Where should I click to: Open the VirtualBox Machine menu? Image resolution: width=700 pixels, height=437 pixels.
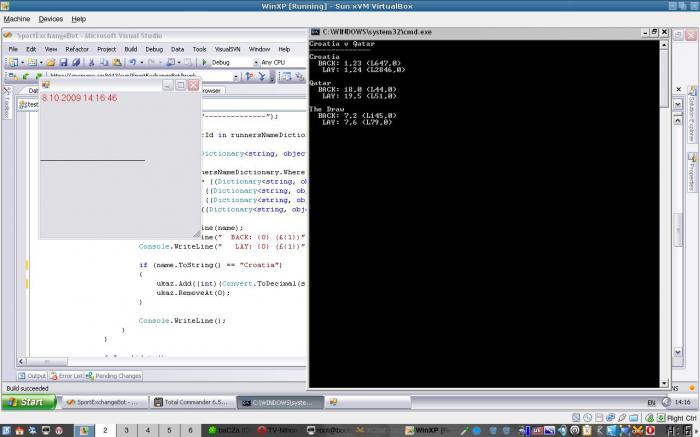pyautogui.click(x=17, y=19)
